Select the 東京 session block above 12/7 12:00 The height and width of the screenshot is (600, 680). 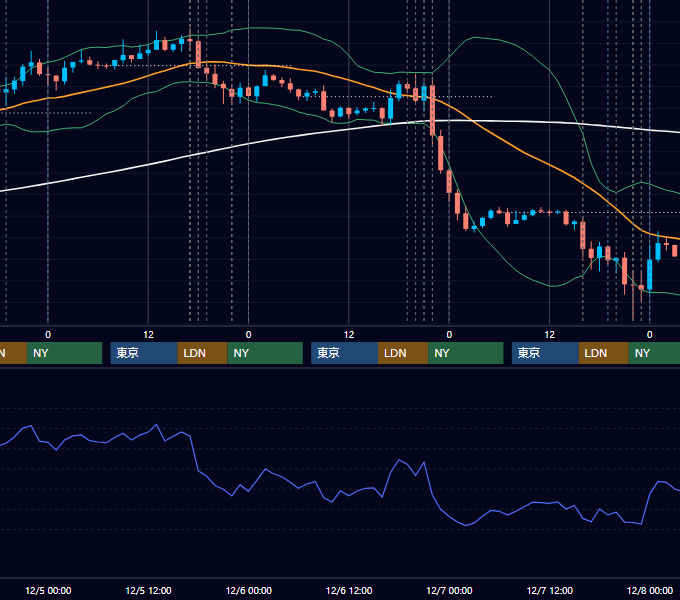[x=545, y=353]
